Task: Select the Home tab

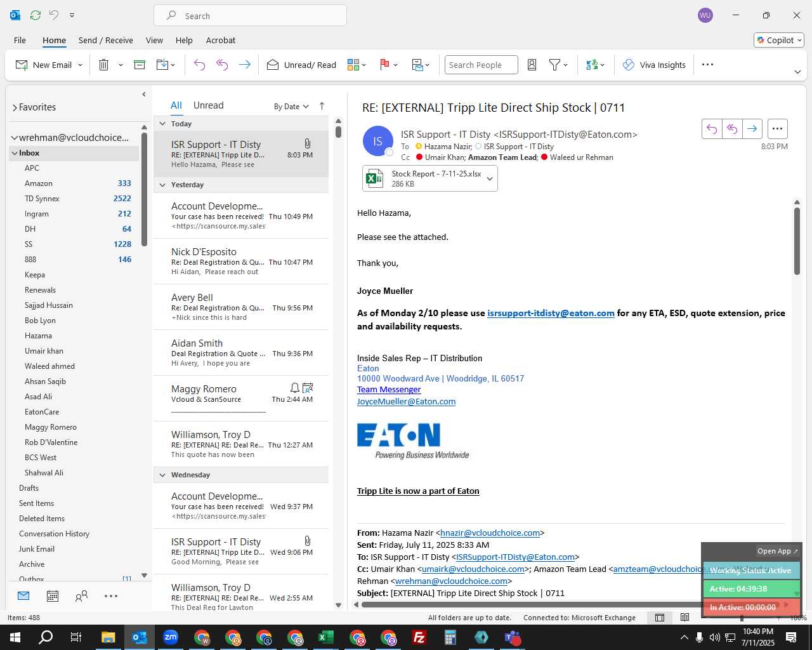Action: (x=54, y=40)
